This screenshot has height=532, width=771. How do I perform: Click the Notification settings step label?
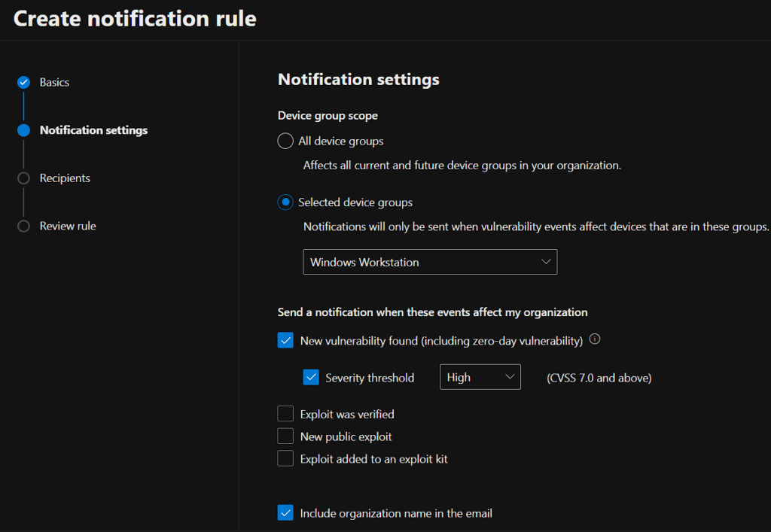click(93, 130)
